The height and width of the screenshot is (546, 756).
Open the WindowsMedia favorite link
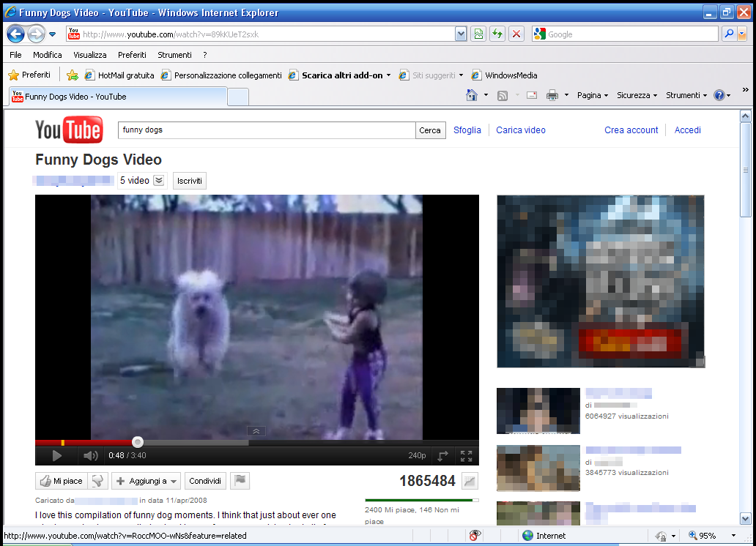pos(504,75)
